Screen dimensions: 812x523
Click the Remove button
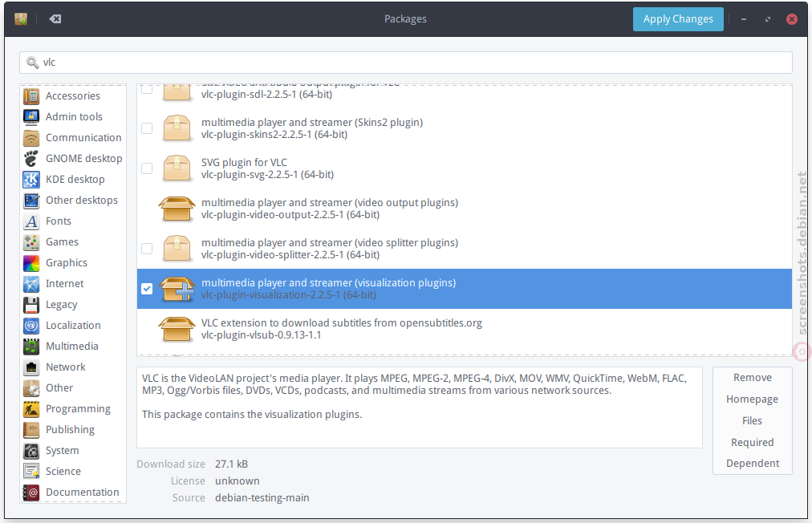(x=752, y=378)
